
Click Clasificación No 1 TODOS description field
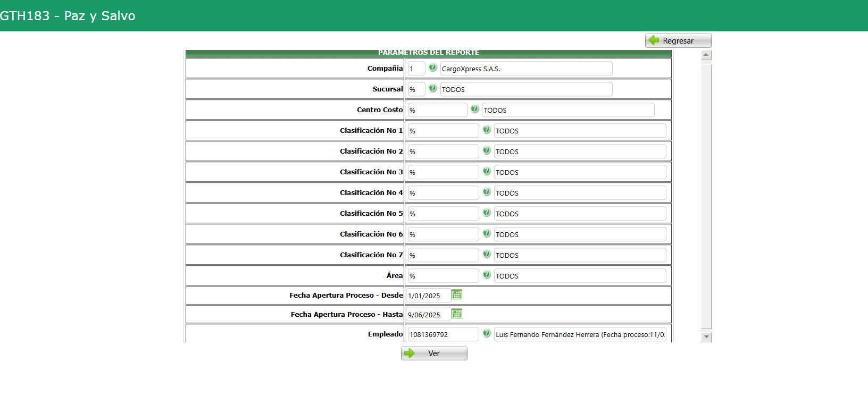(x=580, y=131)
